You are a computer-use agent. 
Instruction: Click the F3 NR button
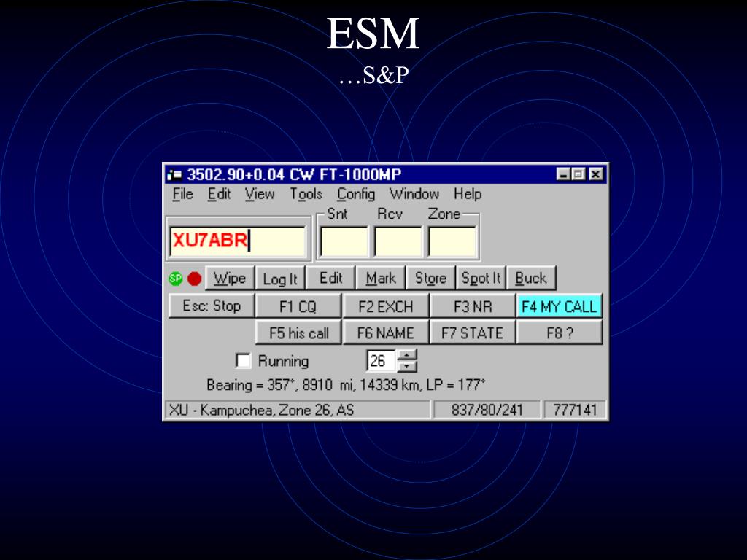(x=473, y=306)
